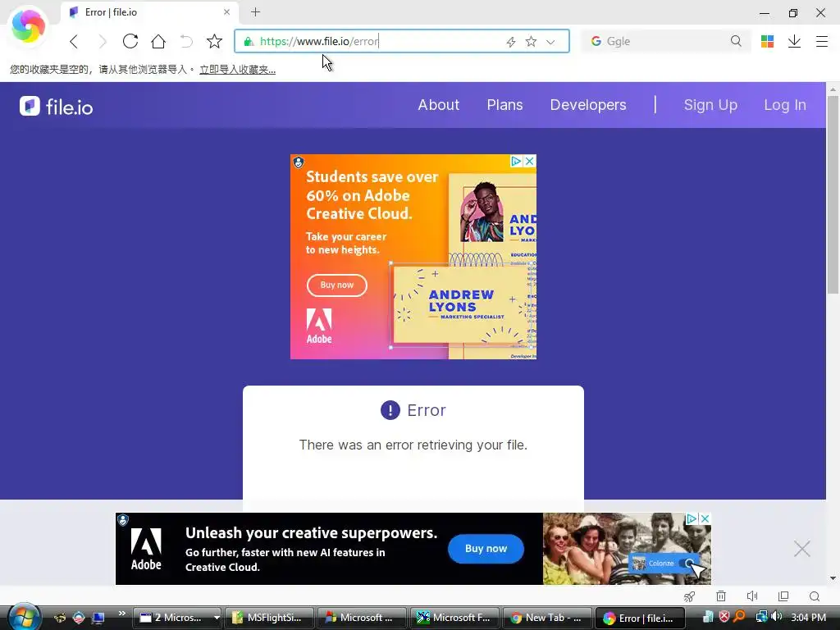Click scrollbar down arrow
The height and width of the screenshot is (630, 840).
[833, 578]
